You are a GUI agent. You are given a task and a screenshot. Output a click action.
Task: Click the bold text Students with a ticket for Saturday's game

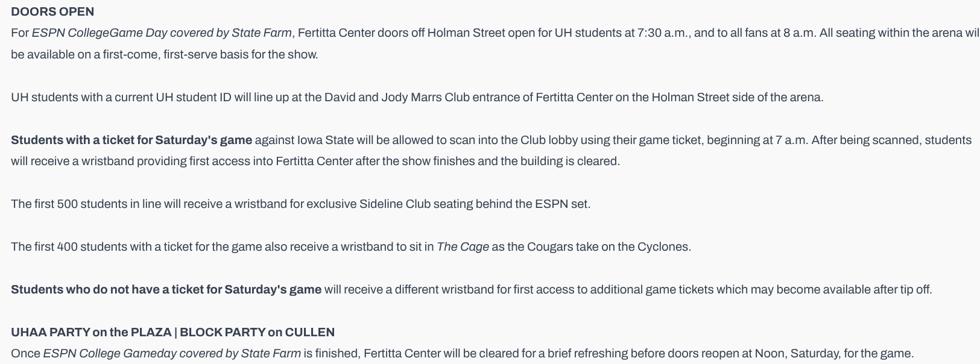pos(131,140)
